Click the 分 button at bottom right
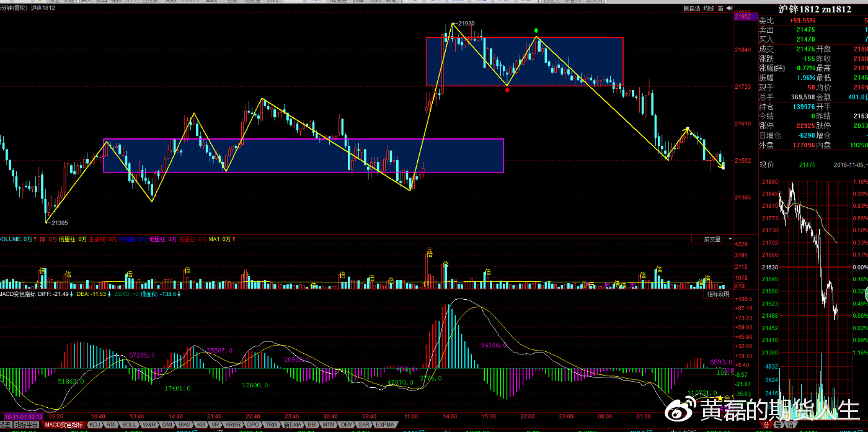 [766, 425]
